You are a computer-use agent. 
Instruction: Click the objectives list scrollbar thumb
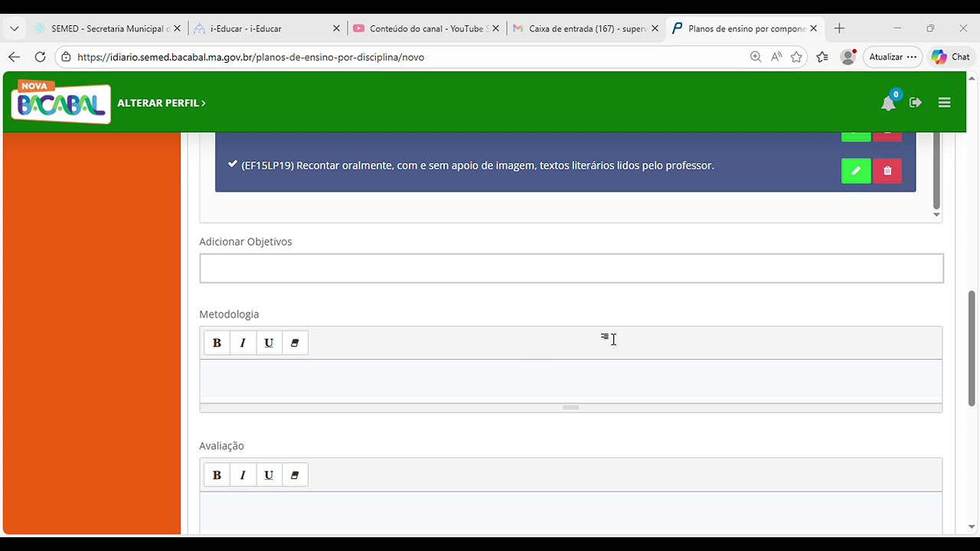936,170
